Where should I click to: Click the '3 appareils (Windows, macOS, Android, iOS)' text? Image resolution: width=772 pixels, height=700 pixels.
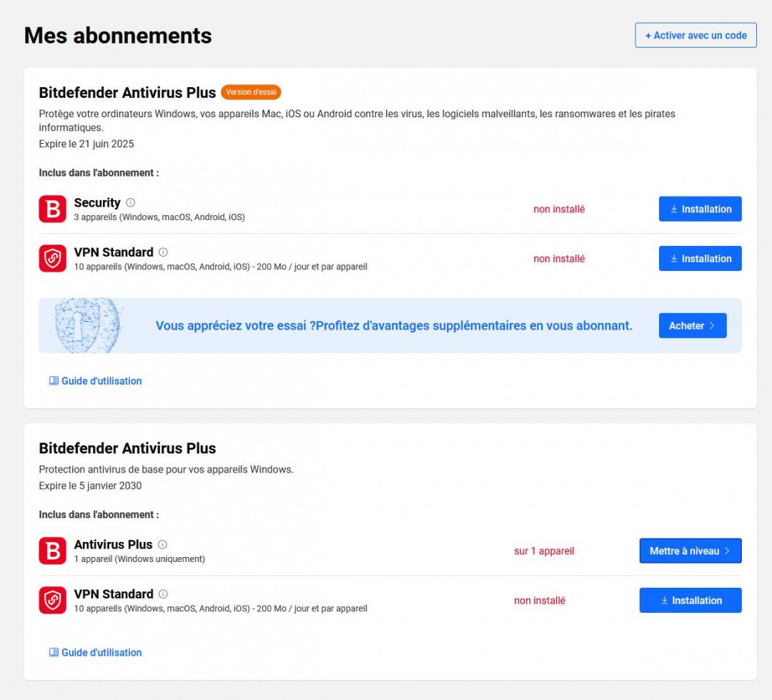(x=159, y=217)
